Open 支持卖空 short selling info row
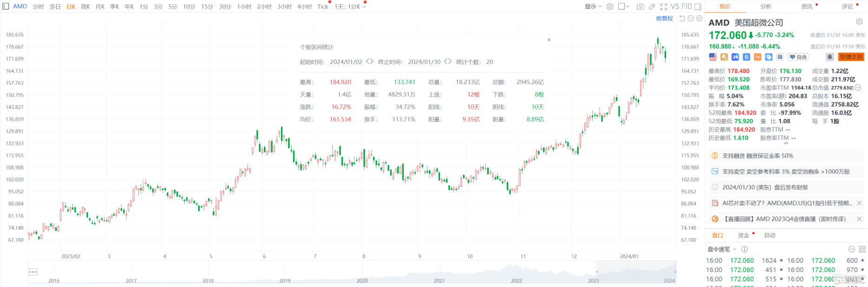Image resolution: width=868 pixels, height=287 pixels. coord(786,172)
